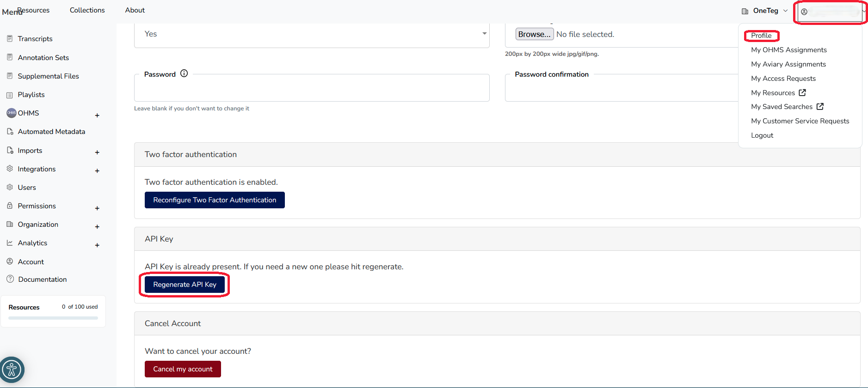Click the Resources usage progress bar
This screenshot has height=388, width=868.
(53, 318)
